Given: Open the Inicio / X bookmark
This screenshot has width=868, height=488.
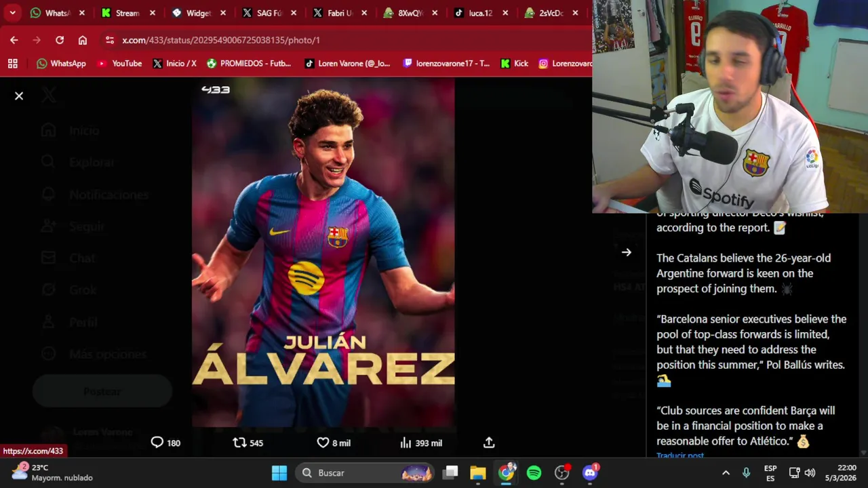Looking at the screenshot, I should click(174, 63).
